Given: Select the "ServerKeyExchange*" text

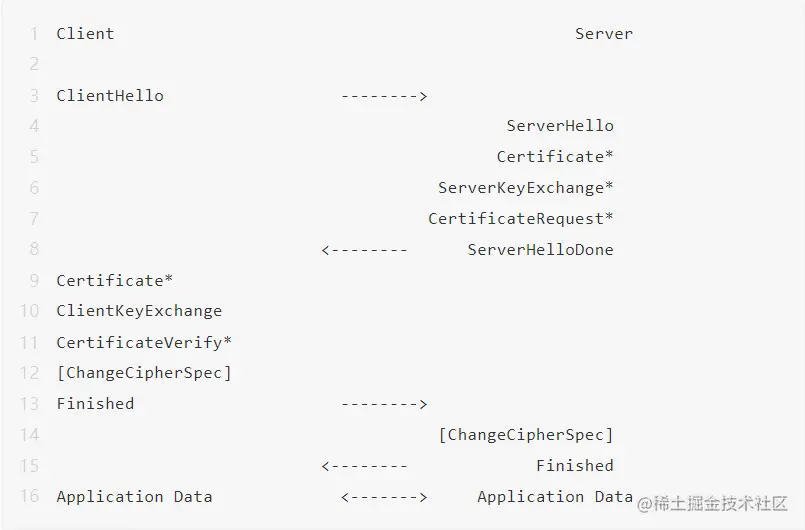Looking at the screenshot, I should pyautogui.click(x=525, y=188).
